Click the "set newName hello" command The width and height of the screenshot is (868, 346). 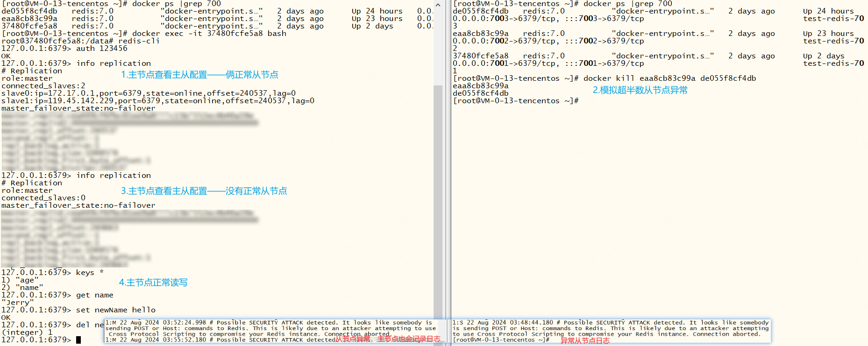tap(115, 310)
